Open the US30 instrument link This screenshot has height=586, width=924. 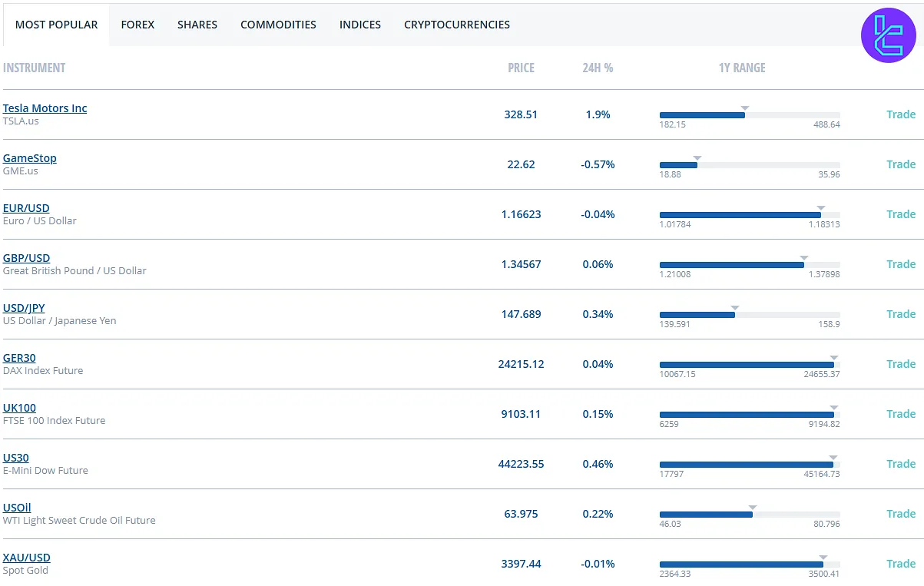coord(15,458)
